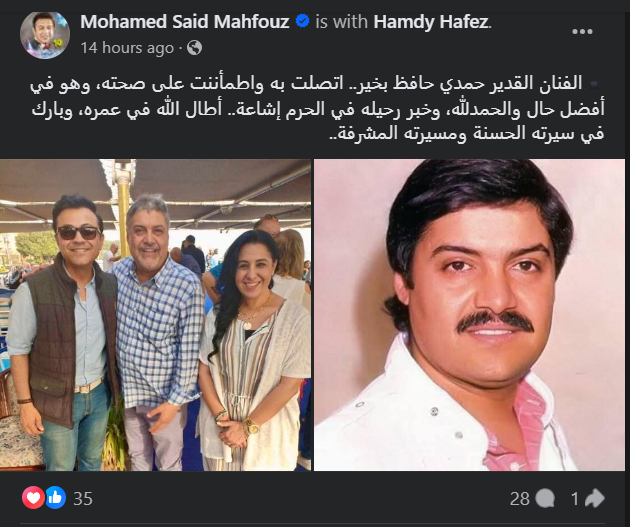Open Mohamed Said Mahfouz profile picture
The width and height of the screenshot is (630, 527).
[45, 35]
